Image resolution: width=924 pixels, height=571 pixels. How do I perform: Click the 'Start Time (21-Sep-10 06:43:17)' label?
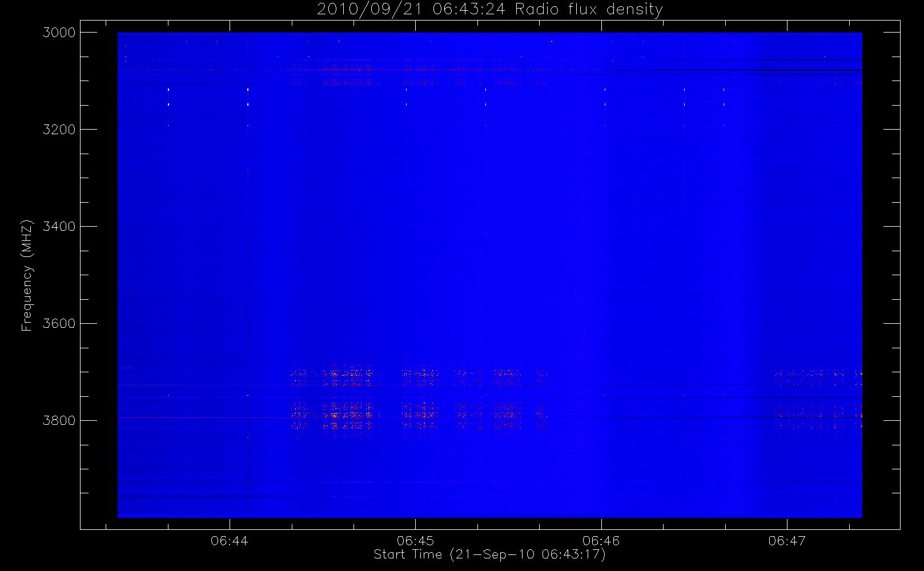tap(489, 554)
